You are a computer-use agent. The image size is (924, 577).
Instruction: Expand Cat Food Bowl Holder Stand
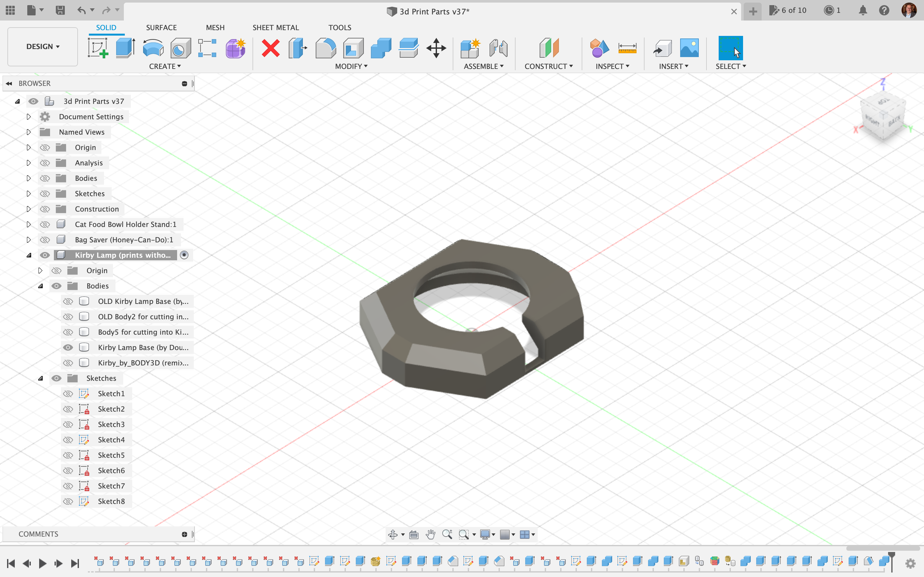point(29,224)
